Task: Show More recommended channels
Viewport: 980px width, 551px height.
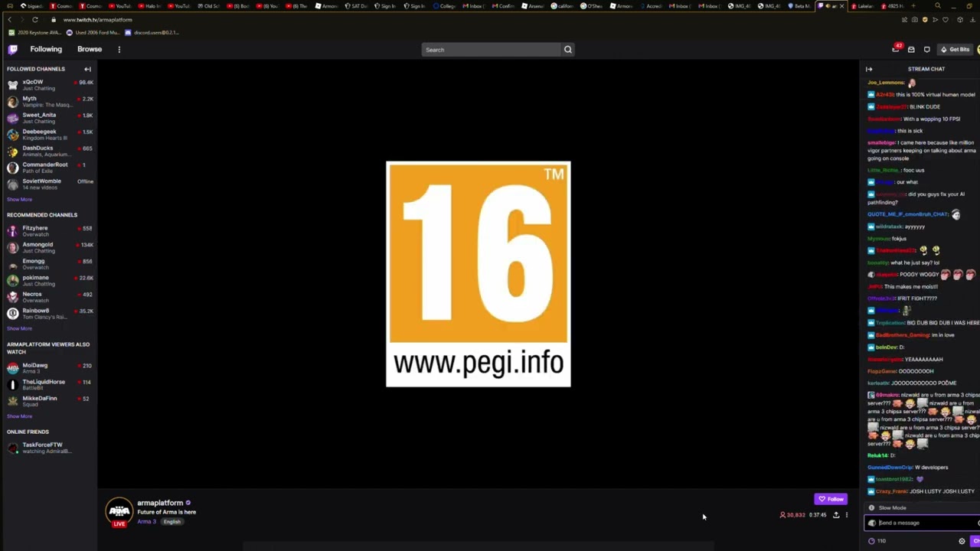Action: (19, 328)
